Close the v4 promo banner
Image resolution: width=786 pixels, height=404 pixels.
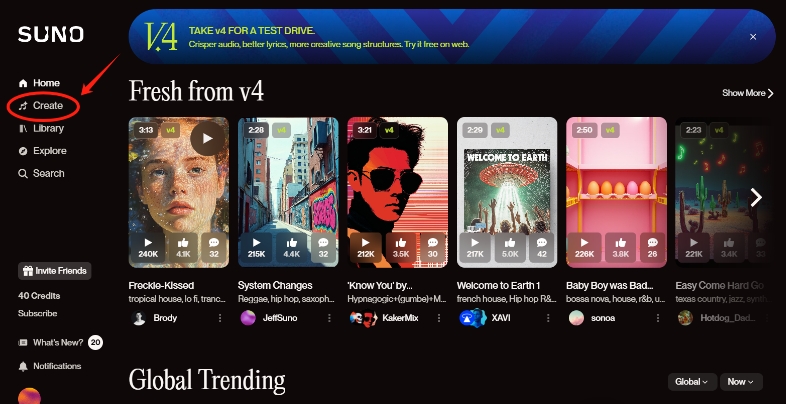click(753, 37)
